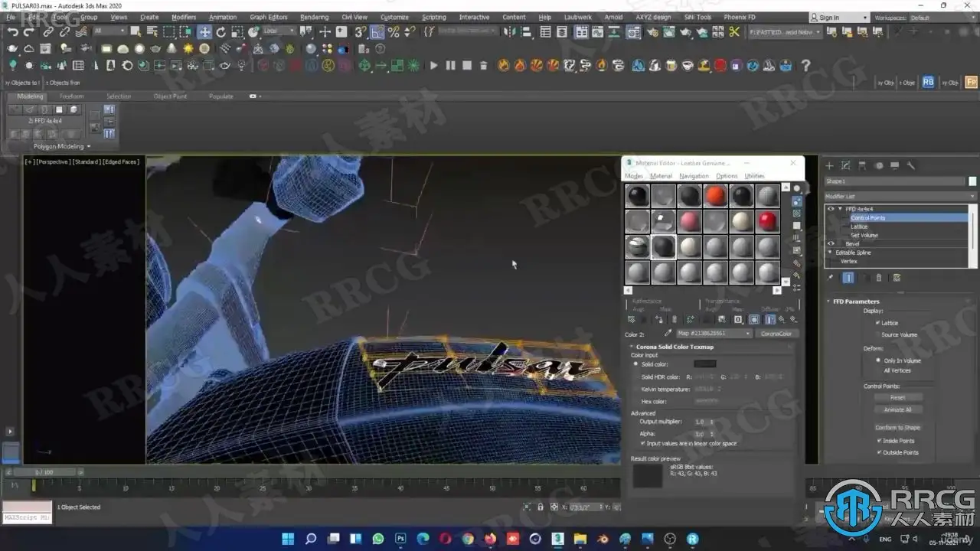This screenshot has width=980, height=551.
Task: Click the pause button in Phoenix toolbar
Action: [450, 66]
